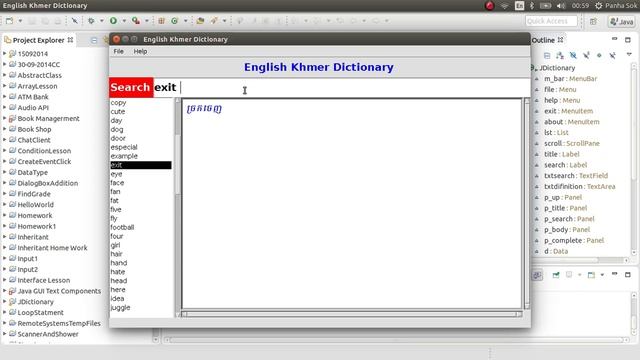Screen dimensions: 640x360
Task: Expand the LoopStatment project
Action: 4,312
